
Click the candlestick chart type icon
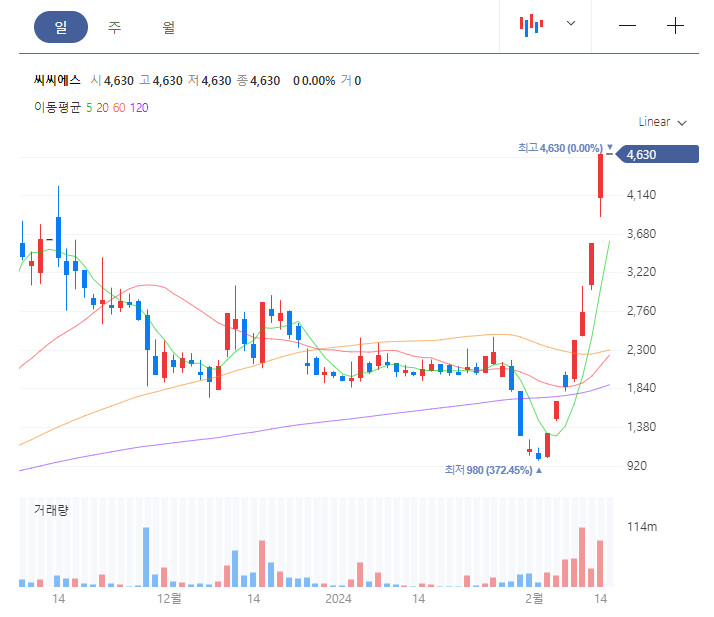coord(531,25)
